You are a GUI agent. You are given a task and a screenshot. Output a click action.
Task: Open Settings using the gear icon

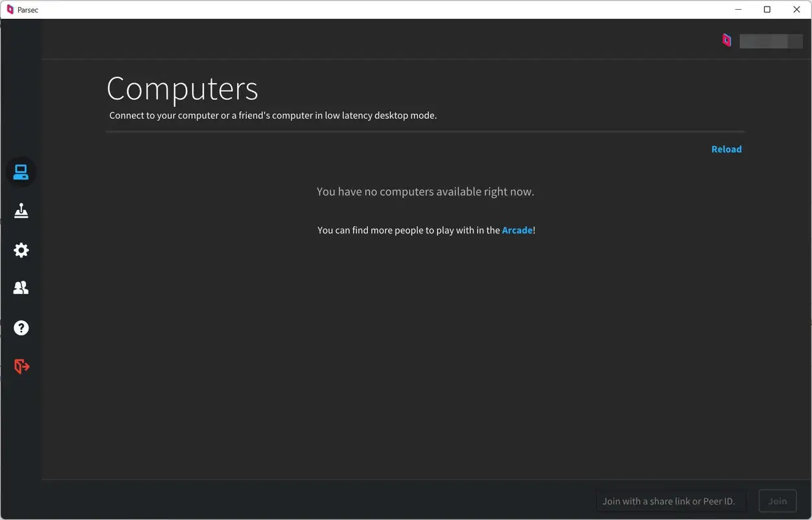pos(21,250)
